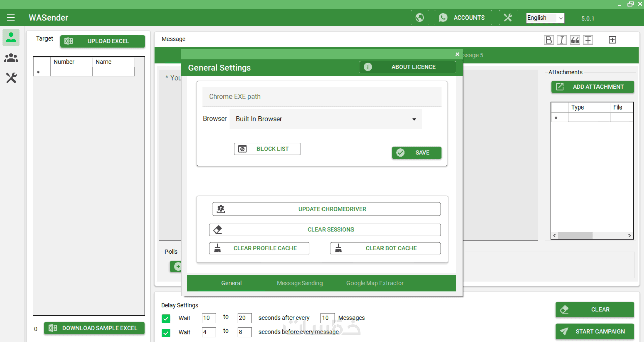Click the Messages count field

tap(328, 318)
